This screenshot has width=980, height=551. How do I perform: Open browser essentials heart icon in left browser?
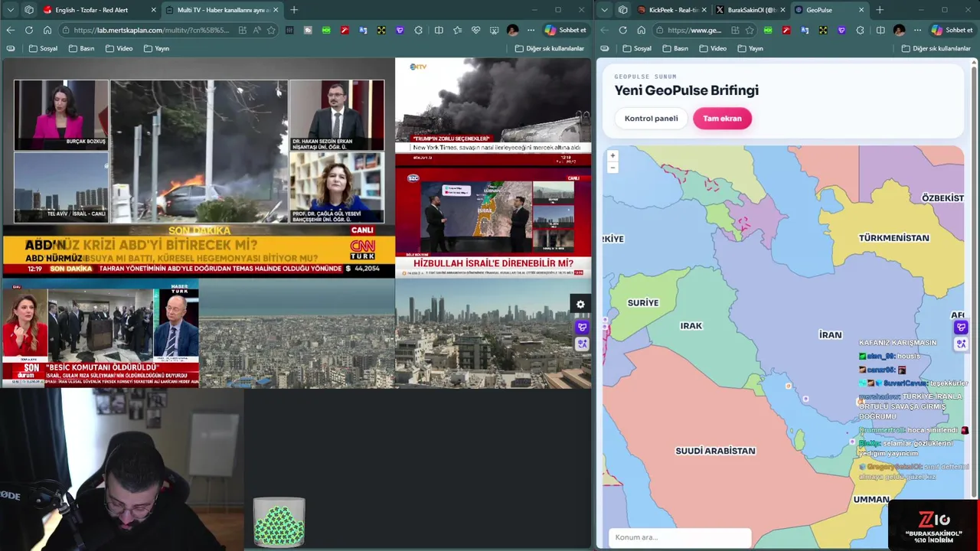coord(475,30)
